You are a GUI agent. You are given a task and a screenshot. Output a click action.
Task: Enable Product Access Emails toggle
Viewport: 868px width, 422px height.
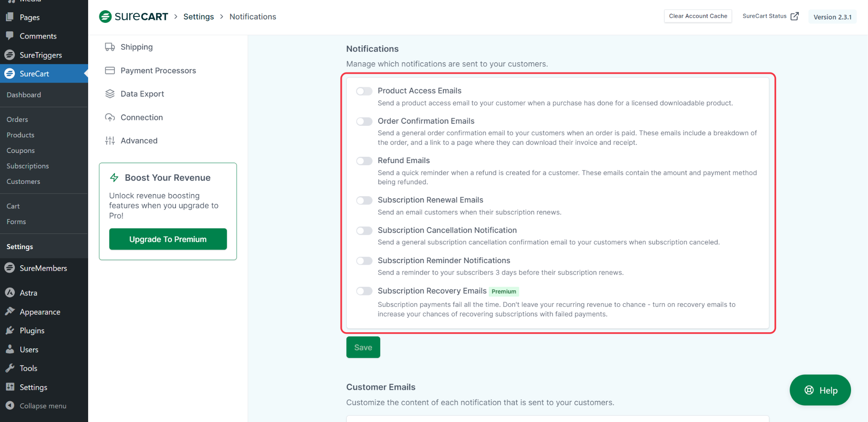click(364, 91)
